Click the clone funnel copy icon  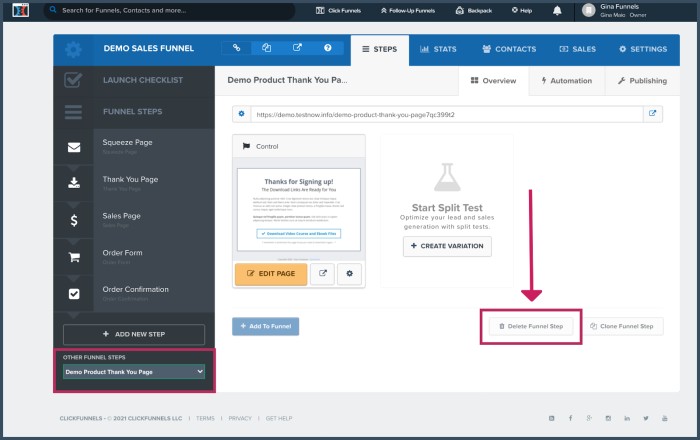click(x=267, y=48)
